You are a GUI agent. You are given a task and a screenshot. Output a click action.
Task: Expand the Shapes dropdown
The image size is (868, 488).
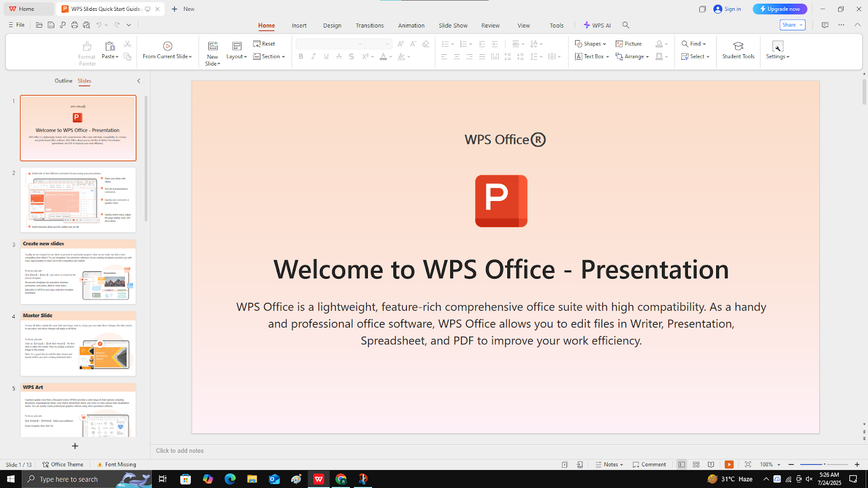590,44
